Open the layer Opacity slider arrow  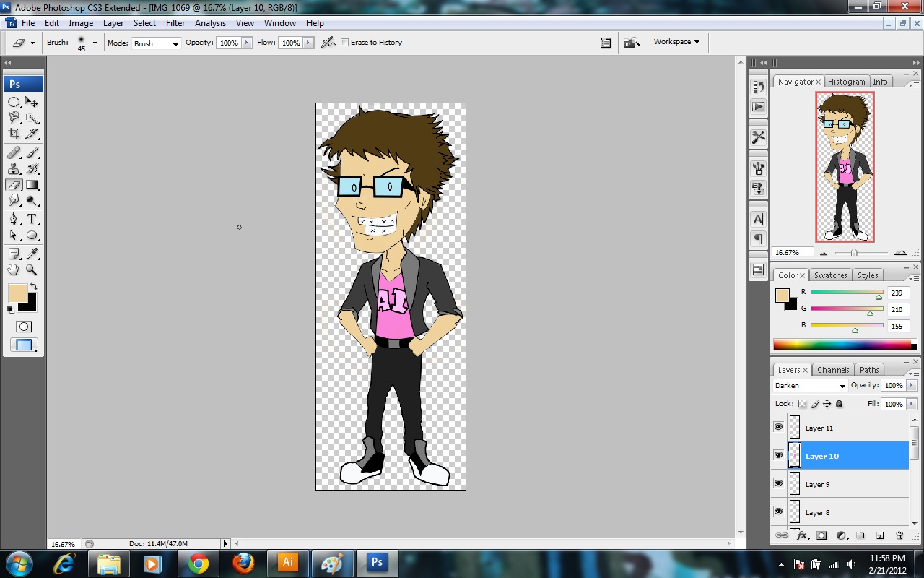(x=912, y=386)
